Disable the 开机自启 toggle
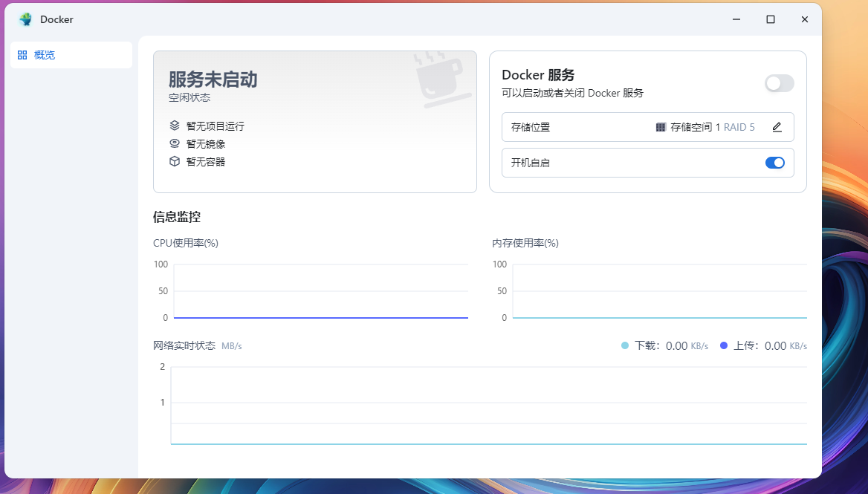The height and width of the screenshot is (494, 868). point(775,163)
